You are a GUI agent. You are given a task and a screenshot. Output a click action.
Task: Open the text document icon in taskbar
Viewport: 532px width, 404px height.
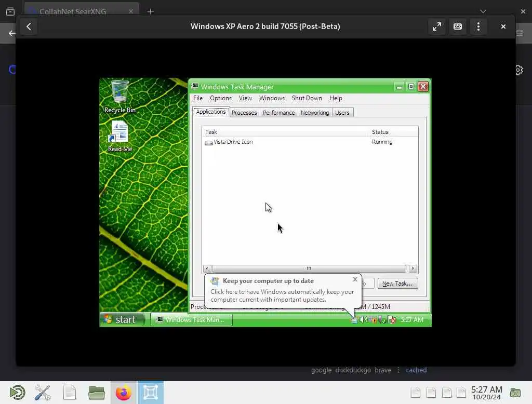click(70, 393)
